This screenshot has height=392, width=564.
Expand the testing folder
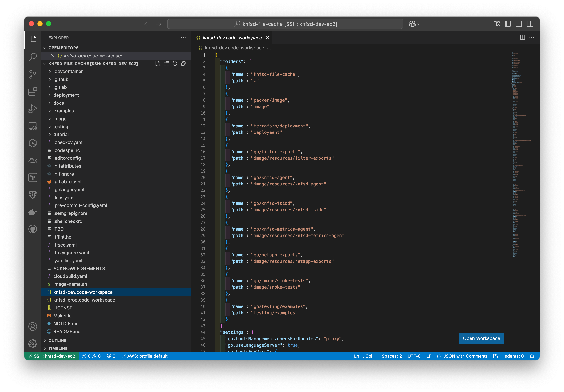(x=116, y=127)
